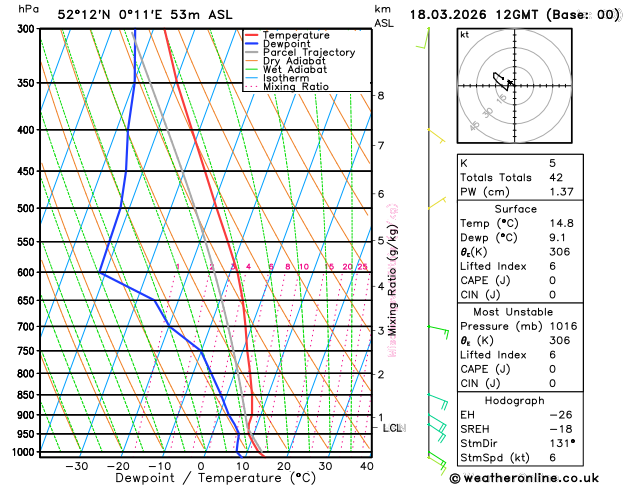Click the location header '52°12'N 0°11'E 53m ASL'
Image resolution: width=629 pixels, height=486 pixels.
tap(145, 15)
